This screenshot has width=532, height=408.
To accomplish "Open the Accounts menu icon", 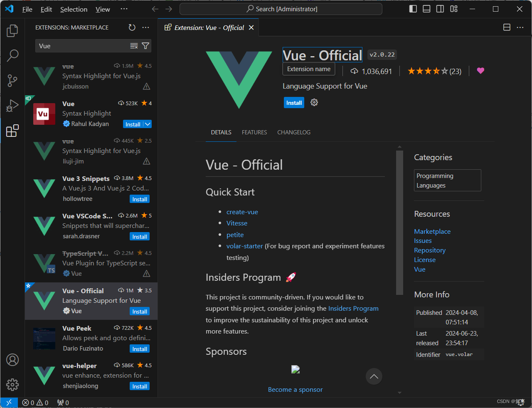I will tap(12, 360).
